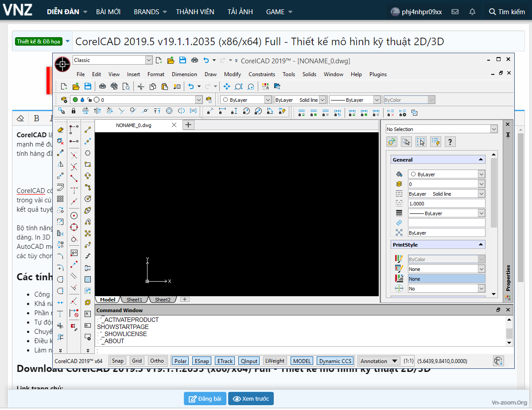Click the Lock constraint icon in constraints toolbar
Image resolution: width=532 pixels, height=410 pixels.
coord(74,111)
